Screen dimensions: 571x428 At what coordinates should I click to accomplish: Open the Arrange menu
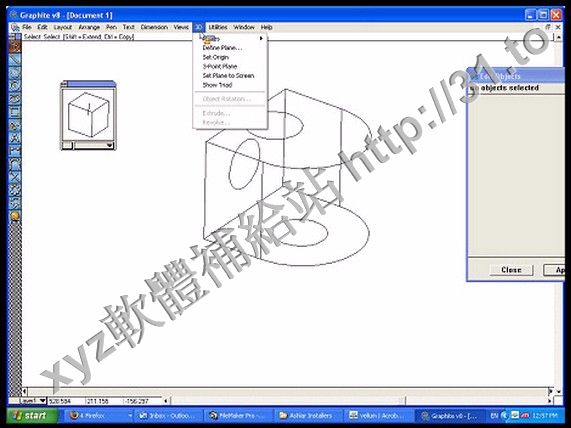[x=89, y=27]
